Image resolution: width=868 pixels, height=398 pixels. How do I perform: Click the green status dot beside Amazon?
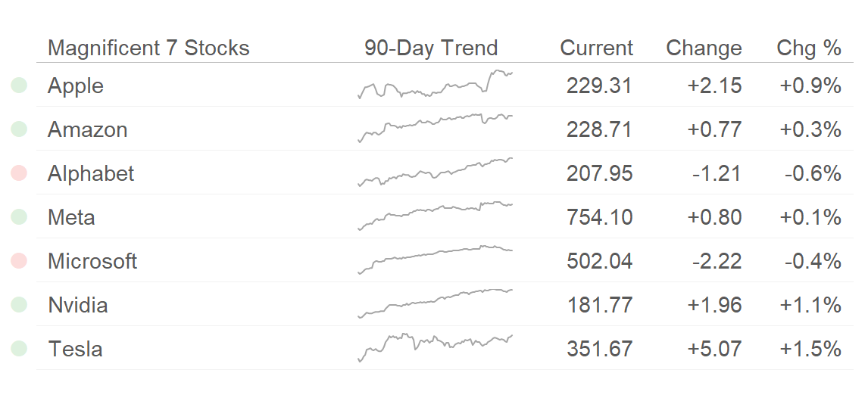19,129
